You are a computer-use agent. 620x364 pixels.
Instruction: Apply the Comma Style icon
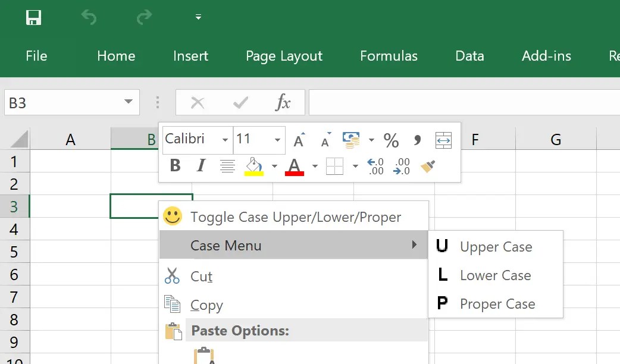[x=417, y=140]
